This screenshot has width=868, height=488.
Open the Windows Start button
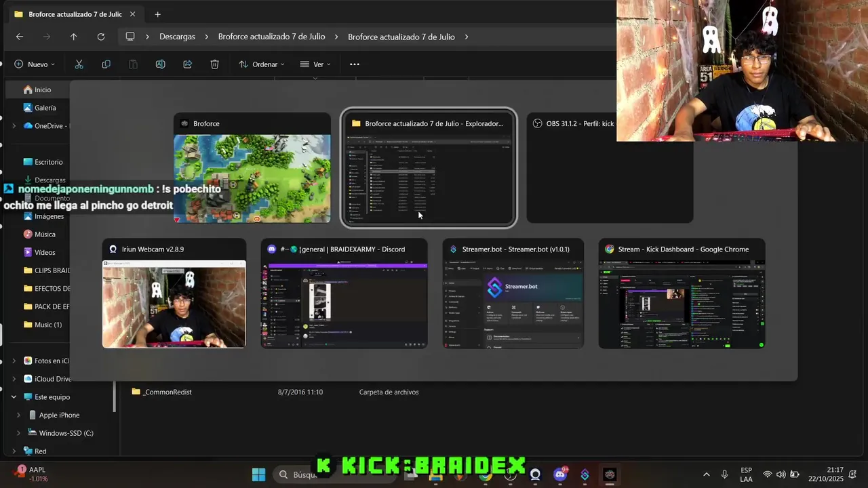[x=258, y=474]
